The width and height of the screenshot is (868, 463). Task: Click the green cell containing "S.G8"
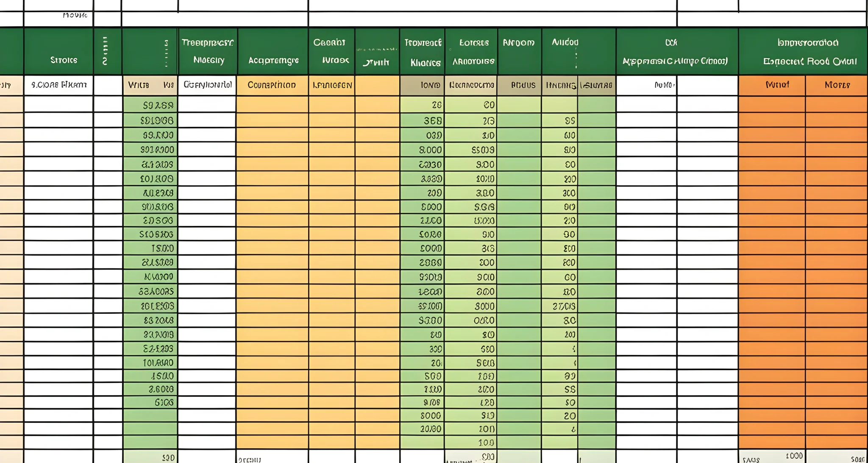(471, 207)
